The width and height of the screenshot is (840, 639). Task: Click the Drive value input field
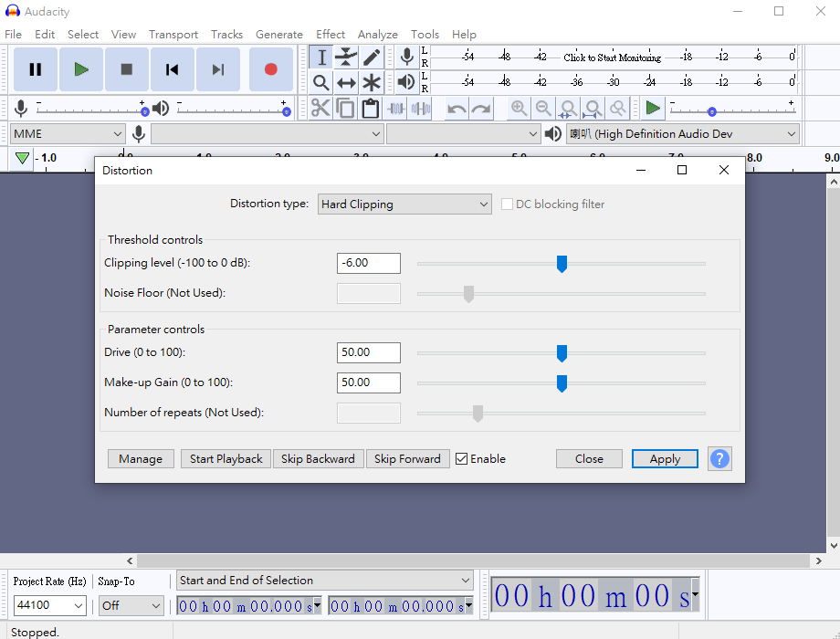click(369, 352)
